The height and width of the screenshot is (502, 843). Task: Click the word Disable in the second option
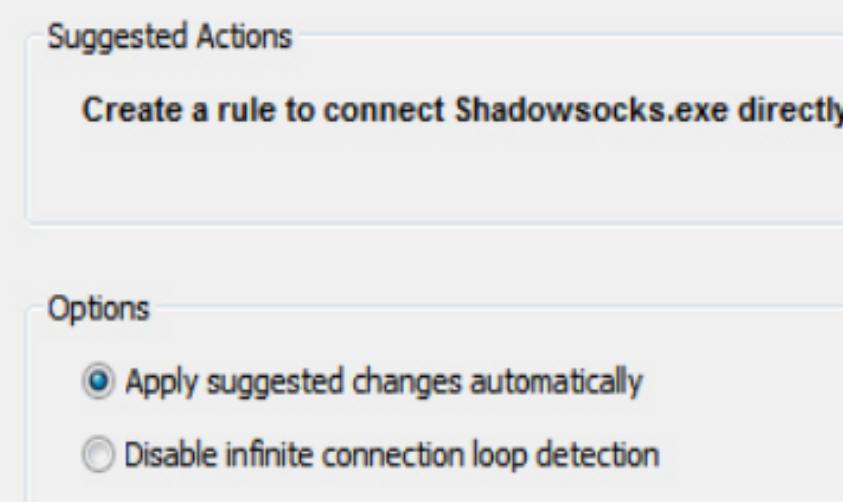(170, 454)
